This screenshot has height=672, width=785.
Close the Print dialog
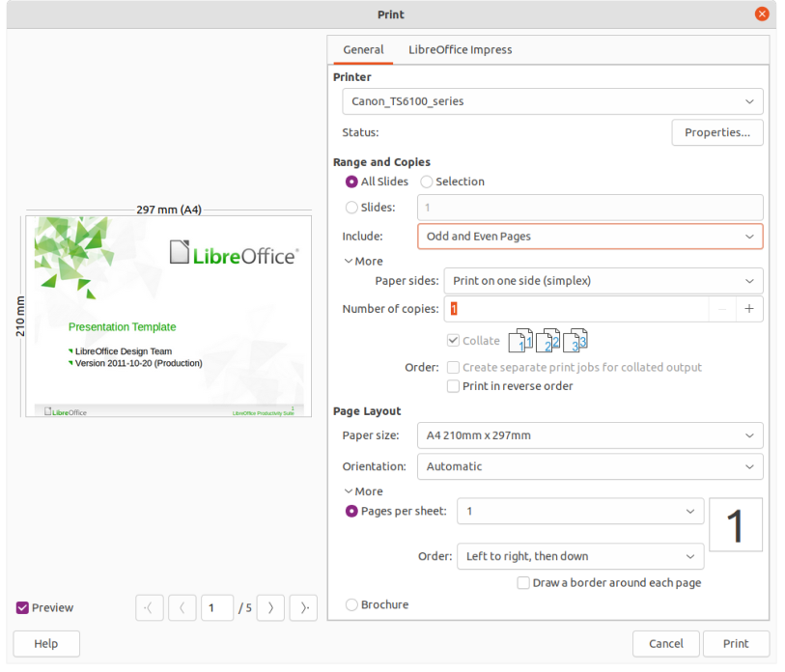click(x=762, y=14)
